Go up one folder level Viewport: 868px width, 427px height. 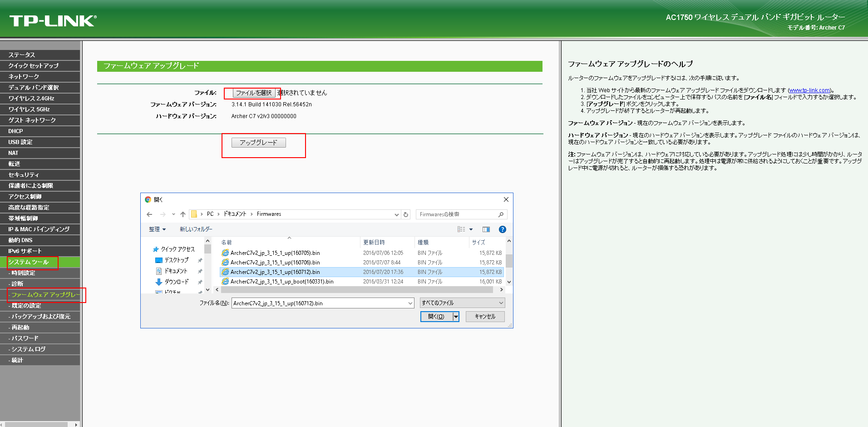(183, 214)
